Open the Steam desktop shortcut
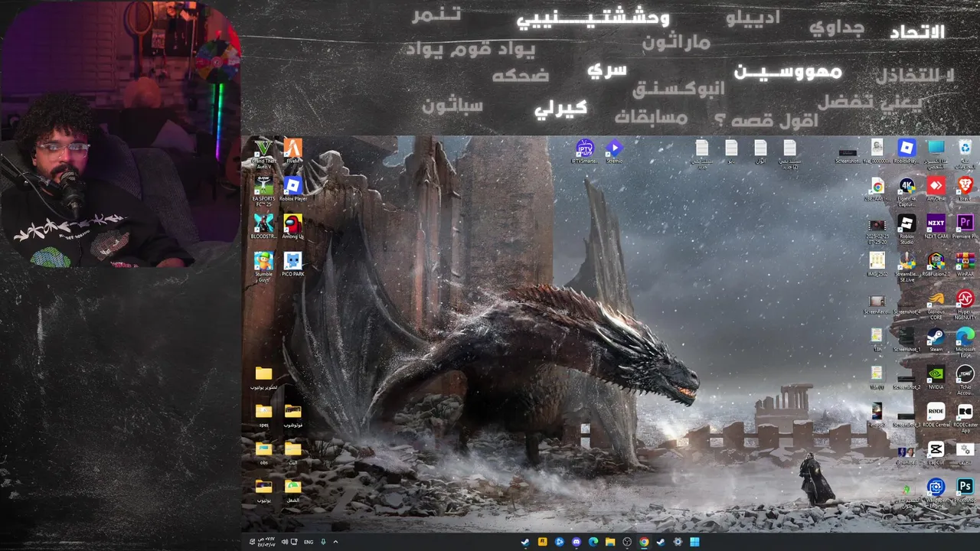This screenshot has height=551, width=980. (936, 340)
